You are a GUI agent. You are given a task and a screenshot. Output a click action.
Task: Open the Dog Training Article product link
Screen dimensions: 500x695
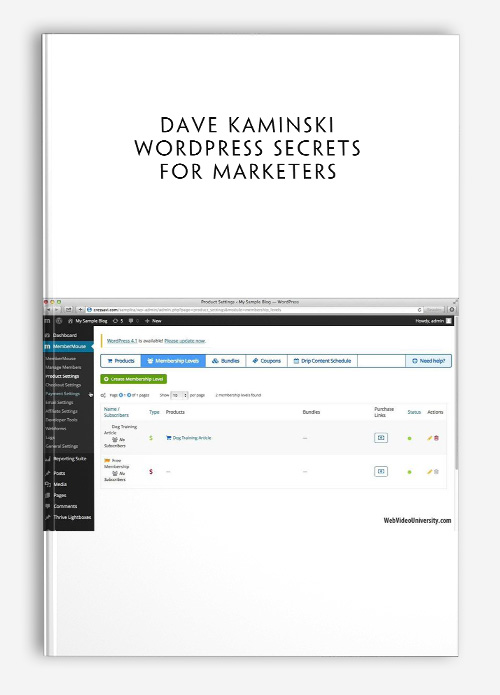pyautogui.click(x=189, y=438)
